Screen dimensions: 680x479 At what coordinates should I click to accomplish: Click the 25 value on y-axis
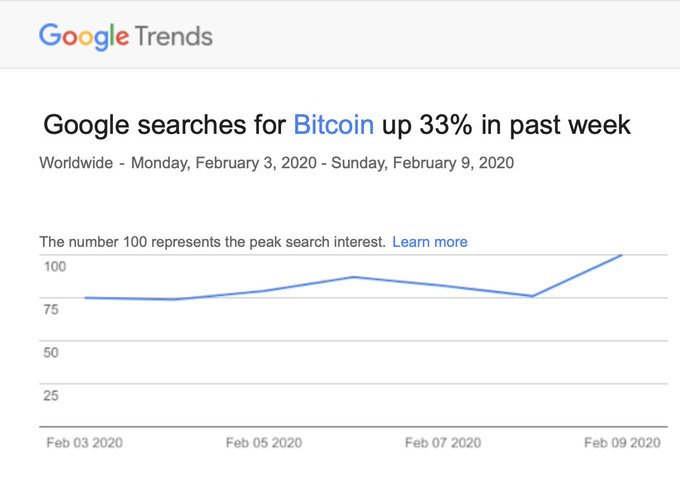click(x=51, y=395)
